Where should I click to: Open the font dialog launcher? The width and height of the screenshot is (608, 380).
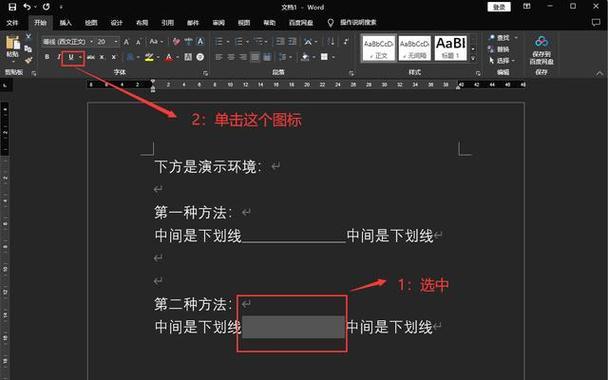(x=205, y=73)
